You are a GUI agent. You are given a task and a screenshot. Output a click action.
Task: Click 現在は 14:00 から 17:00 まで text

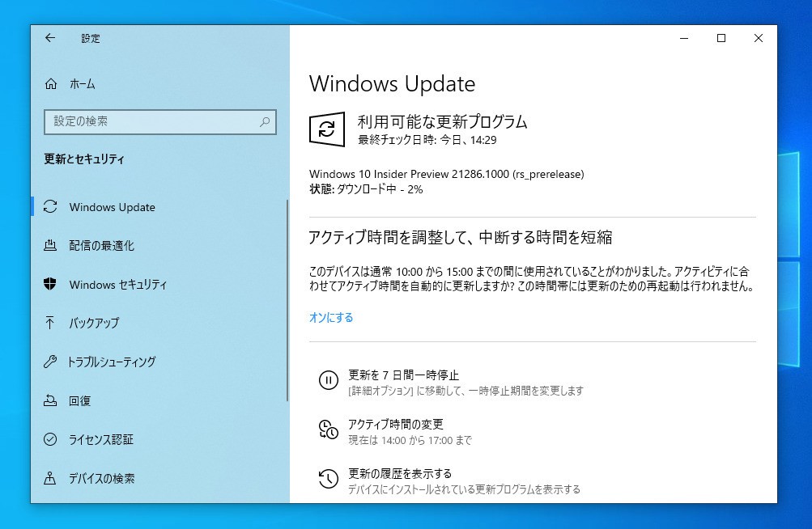click(x=410, y=440)
